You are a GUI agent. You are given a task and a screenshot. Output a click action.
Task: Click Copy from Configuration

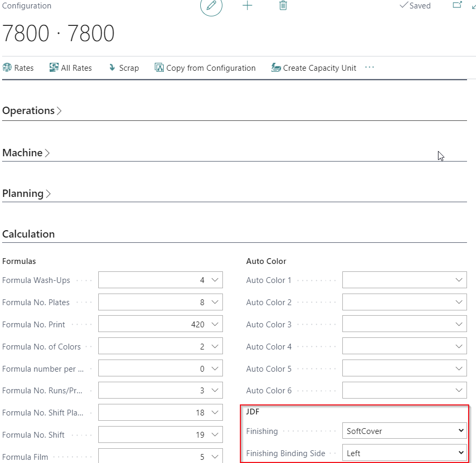(205, 68)
